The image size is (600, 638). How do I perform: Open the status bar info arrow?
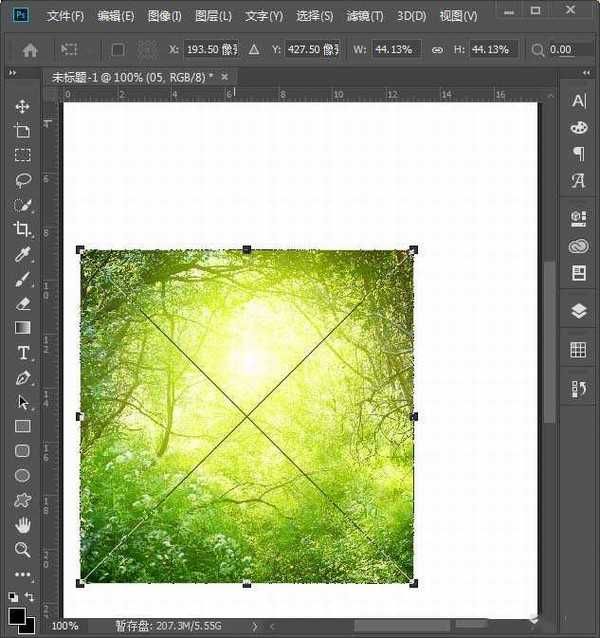253,626
